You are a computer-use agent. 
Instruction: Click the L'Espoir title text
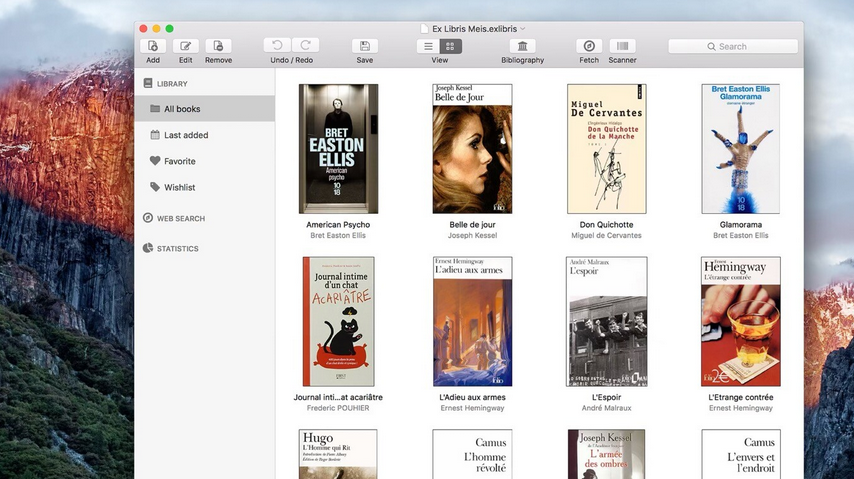tap(606, 397)
